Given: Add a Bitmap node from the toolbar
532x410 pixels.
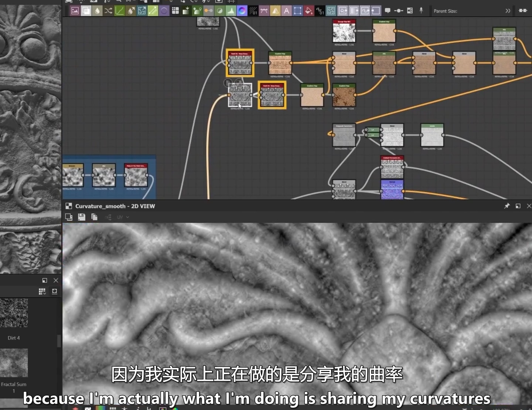Looking at the screenshot, I should [x=75, y=11].
